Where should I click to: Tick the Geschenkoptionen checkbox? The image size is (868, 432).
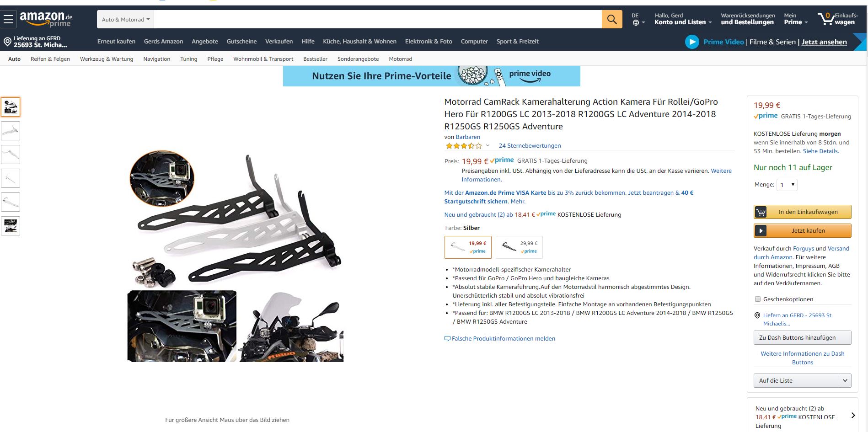[x=758, y=299]
